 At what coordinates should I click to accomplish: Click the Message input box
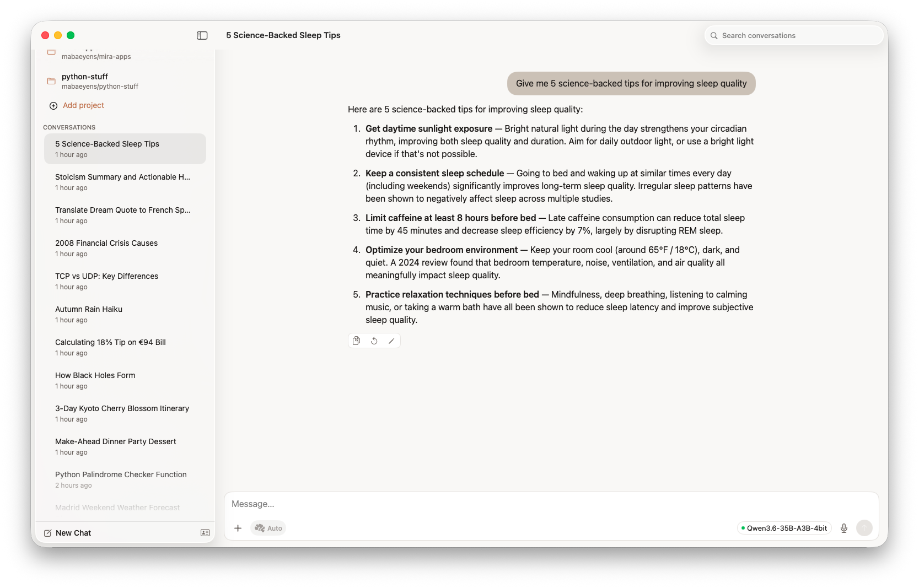(x=551, y=504)
